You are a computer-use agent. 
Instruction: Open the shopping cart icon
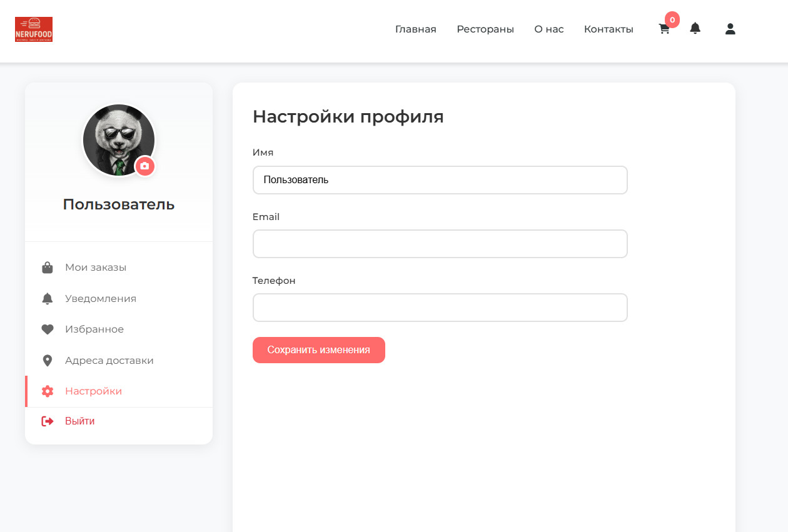click(x=664, y=29)
